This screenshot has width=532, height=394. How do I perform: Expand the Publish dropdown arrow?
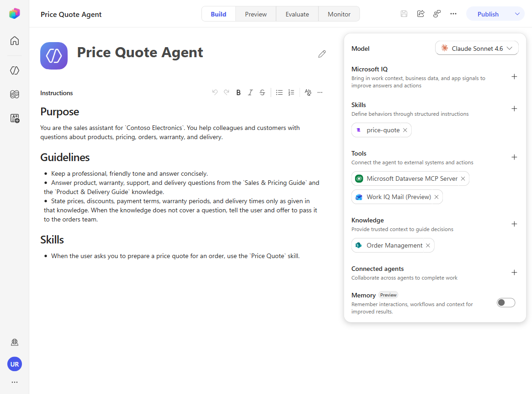[517, 14]
